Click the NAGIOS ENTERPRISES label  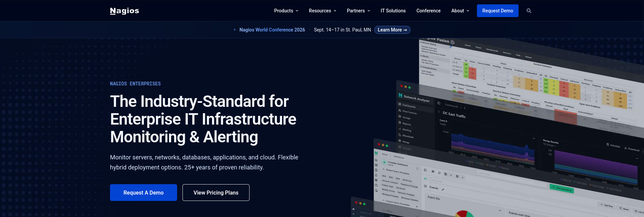135,84
